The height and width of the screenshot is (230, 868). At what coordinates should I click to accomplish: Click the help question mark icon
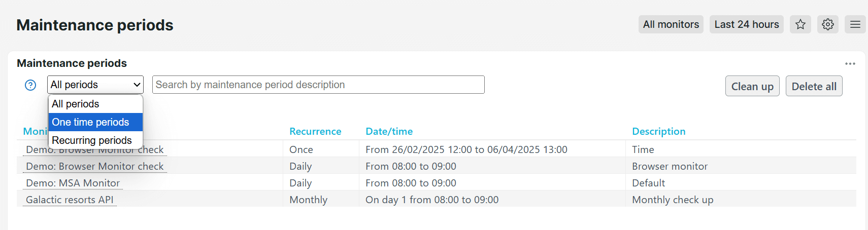30,85
